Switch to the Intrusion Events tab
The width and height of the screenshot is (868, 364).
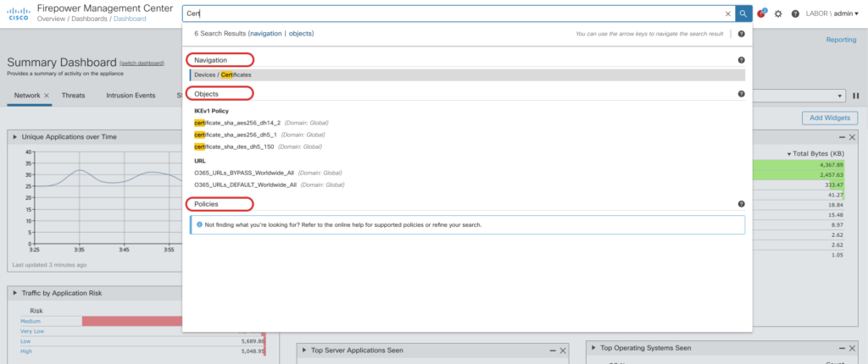click(131, 95)
